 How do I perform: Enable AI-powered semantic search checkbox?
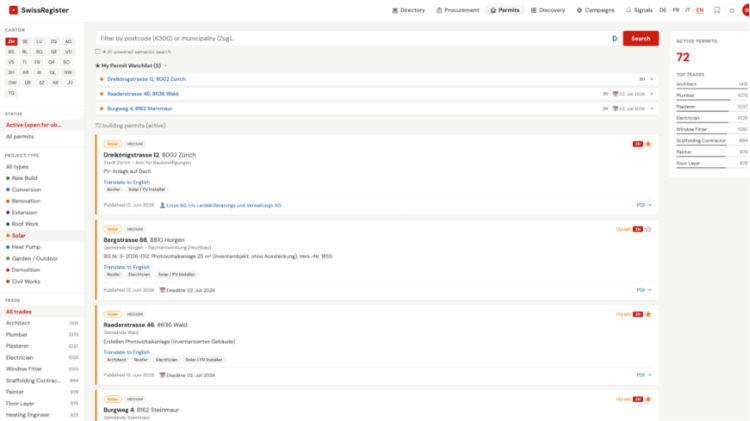(98, 52)
